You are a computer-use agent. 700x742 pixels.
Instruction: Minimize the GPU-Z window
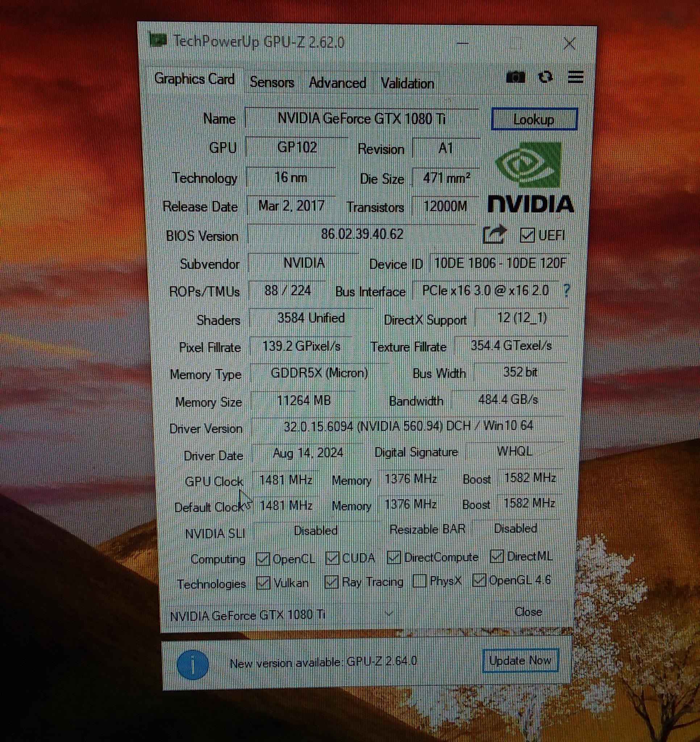point(462,43)
